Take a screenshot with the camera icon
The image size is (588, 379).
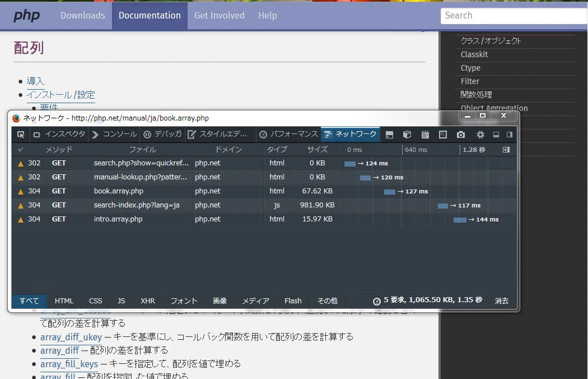pyautogui.click(x=461, y=135)
